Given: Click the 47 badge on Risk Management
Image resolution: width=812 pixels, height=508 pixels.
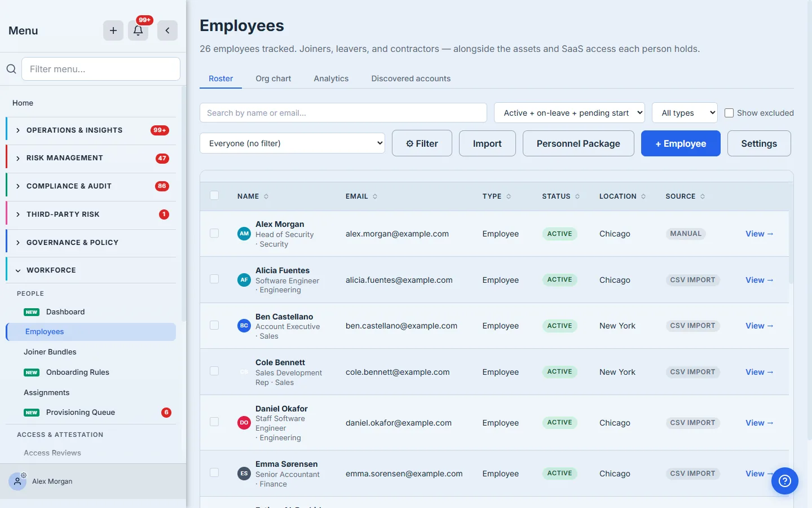Looking at the screenshot, I should tap(162, 158).
